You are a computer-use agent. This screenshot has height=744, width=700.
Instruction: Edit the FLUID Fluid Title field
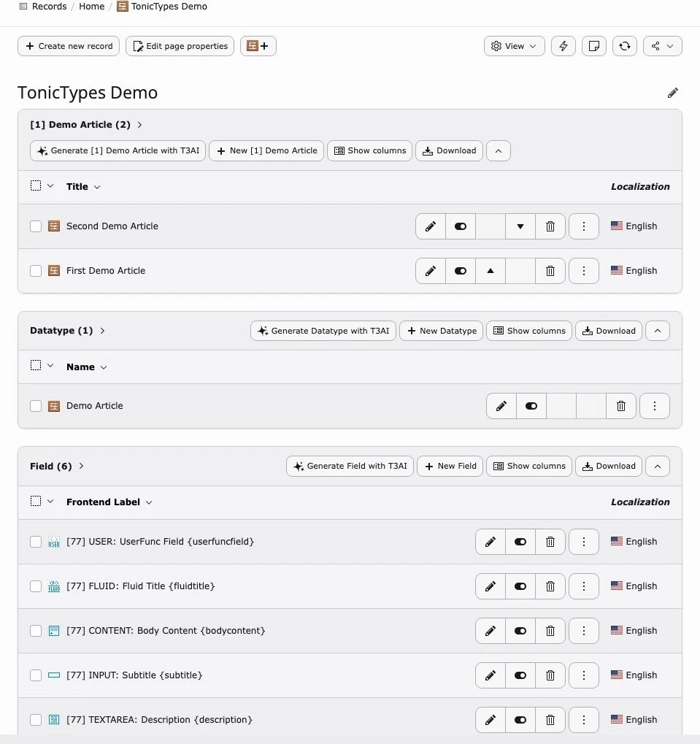491,586
